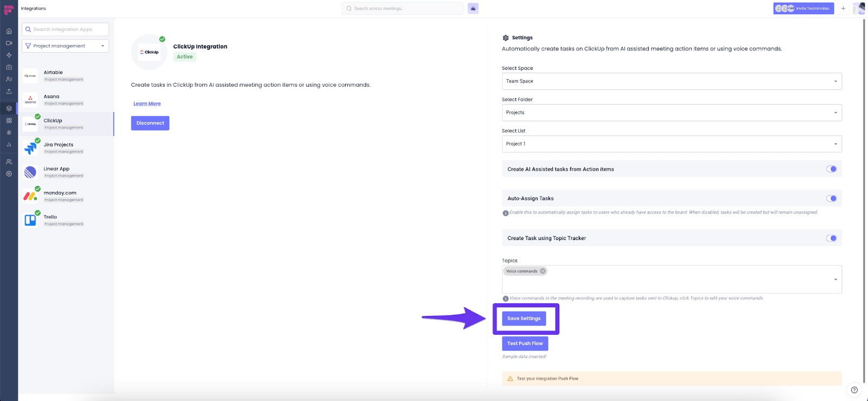Select Linear App in the list

point(66,172)
